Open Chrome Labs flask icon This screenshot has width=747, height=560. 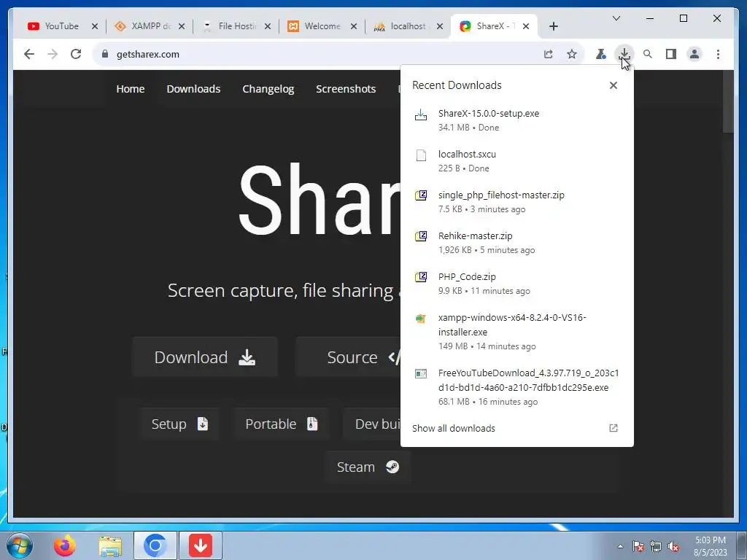tap(601, 54)
